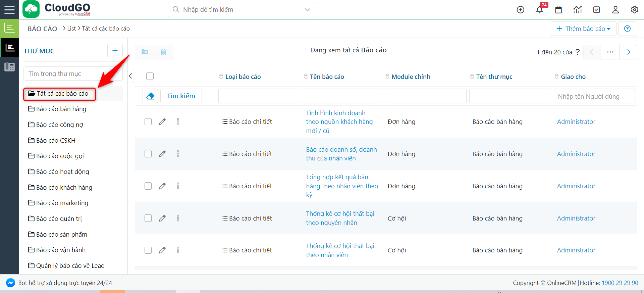Image resolution: width=644 pixels, height=293 pixels.
Task: Toggle the select-all checkbox in header
Action: [x=150, y=76]
